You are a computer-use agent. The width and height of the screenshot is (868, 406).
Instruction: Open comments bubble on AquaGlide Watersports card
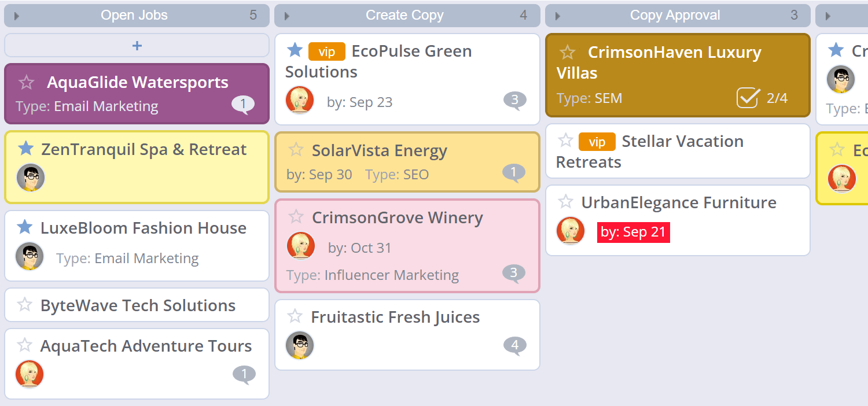(243, 105)
